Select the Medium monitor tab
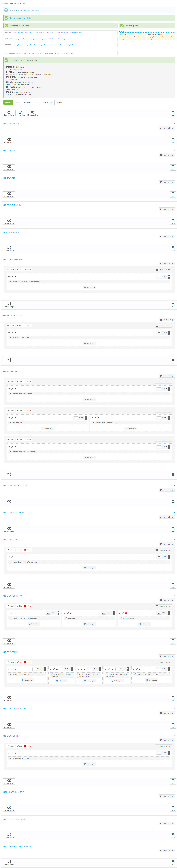 pos(27,102)
